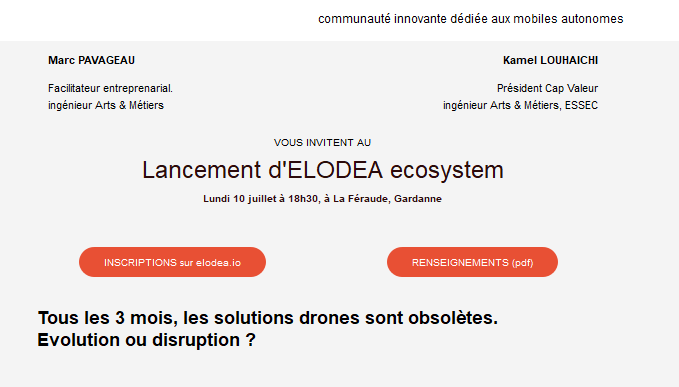Open the RENSEIGNEMENTS (pdf) button
Viewport: 679px width, 387px height.
pyautogui.click(x=472, y=262)
